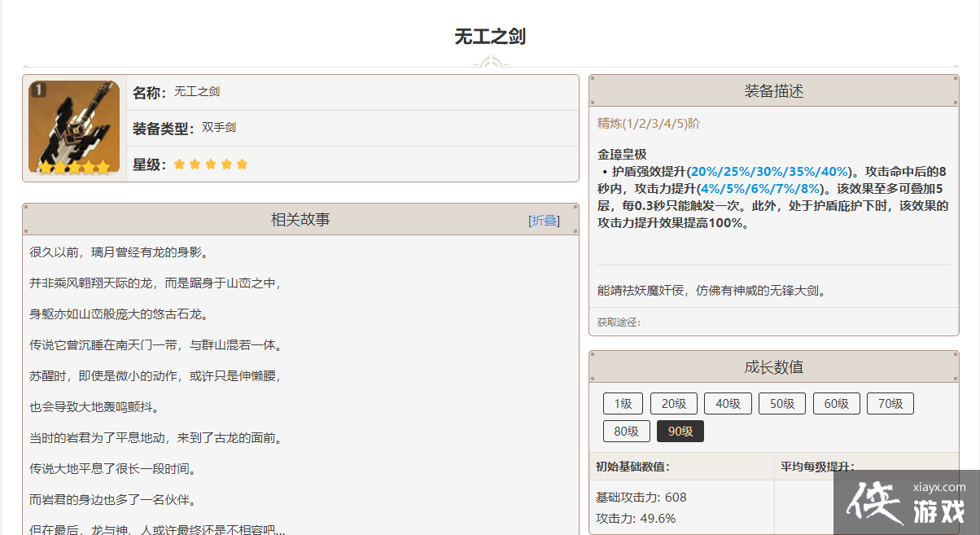Switch growth stats to 60级
This screenshot has height=535, width=980.
pyautogui.click(x=836, y=403)
